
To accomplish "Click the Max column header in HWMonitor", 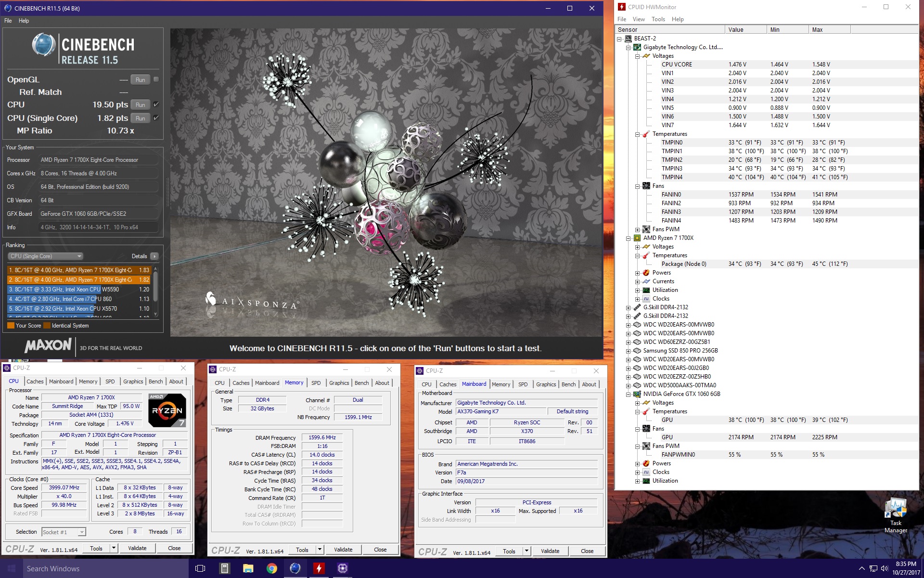I will tap(829, 29).
